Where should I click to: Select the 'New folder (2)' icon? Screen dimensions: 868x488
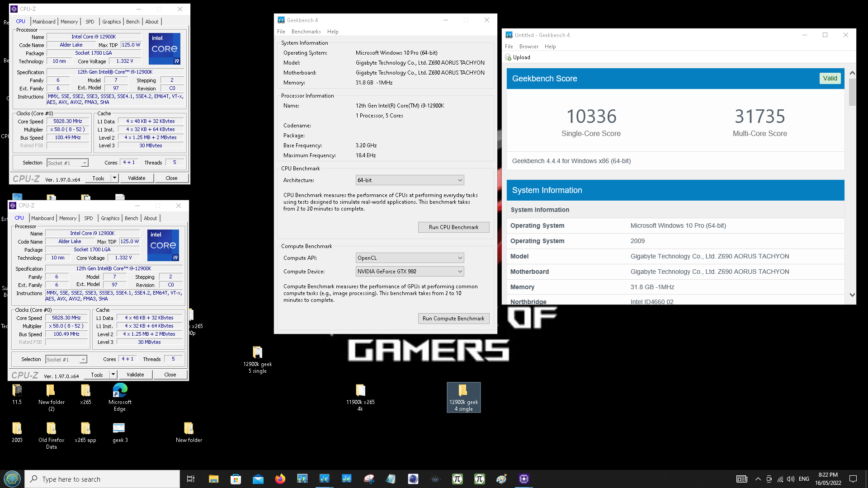pyautogui.click(x=51, y=397)
